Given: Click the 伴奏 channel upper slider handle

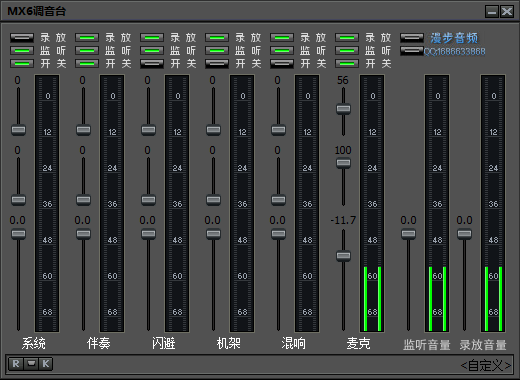Looking at the screenshot, I should point(83,130).
